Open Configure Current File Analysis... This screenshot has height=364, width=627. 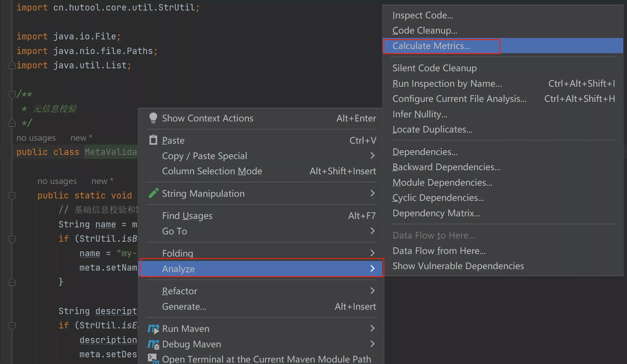[x=503, y=99]
